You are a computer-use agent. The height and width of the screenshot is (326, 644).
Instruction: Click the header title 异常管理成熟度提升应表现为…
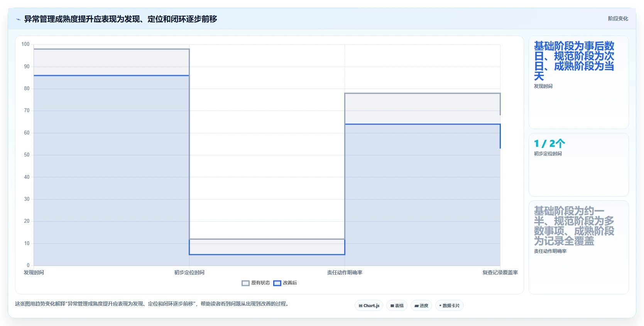click(120, 19)
